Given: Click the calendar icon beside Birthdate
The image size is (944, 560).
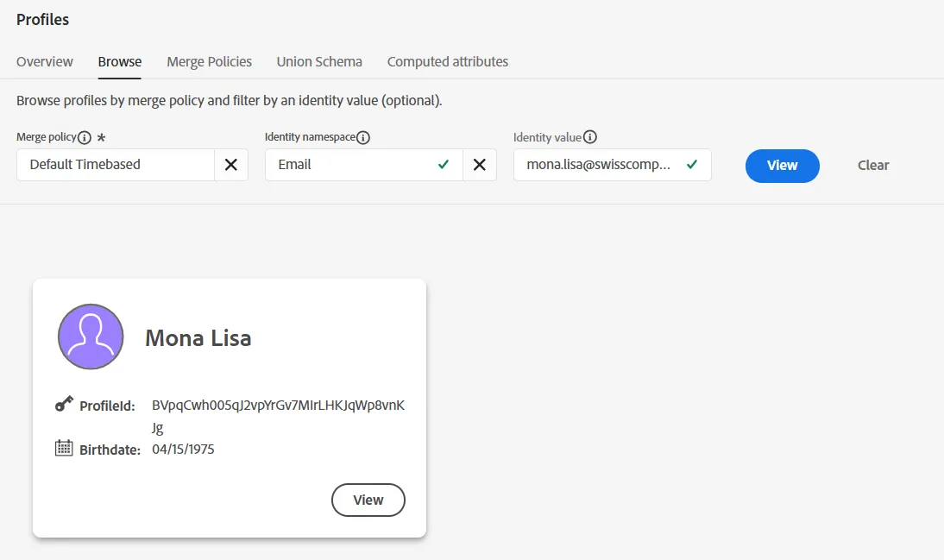Looking at the screenshot, I should [x=64, y=448].
